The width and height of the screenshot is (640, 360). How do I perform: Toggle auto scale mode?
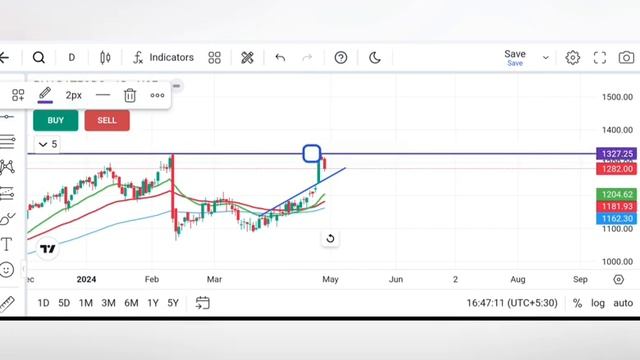point(623,303)
